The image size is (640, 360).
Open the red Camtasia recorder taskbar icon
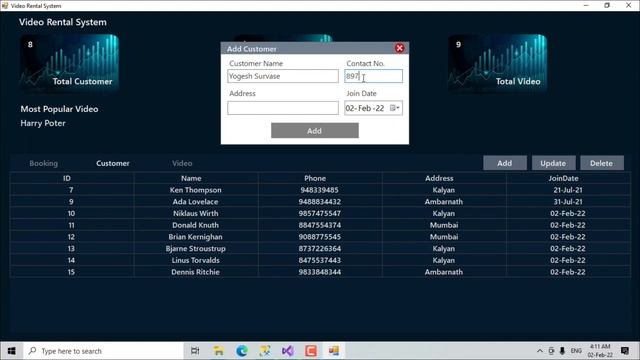click(311, 351)
